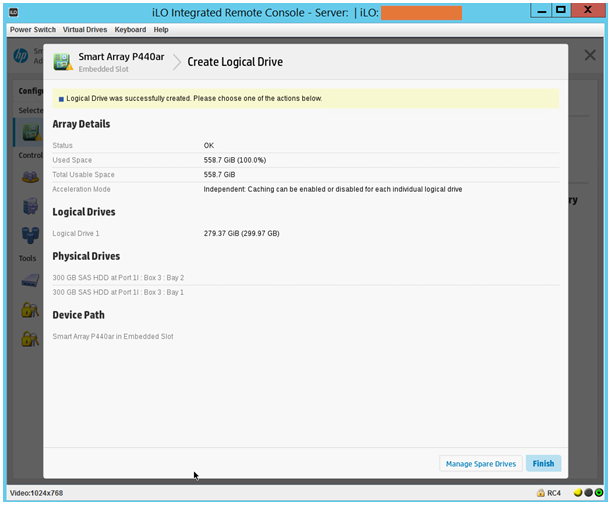The image size is (613, 506).
Task: Close the Create Logical Drive overlay with X
Action: [590, 55]
